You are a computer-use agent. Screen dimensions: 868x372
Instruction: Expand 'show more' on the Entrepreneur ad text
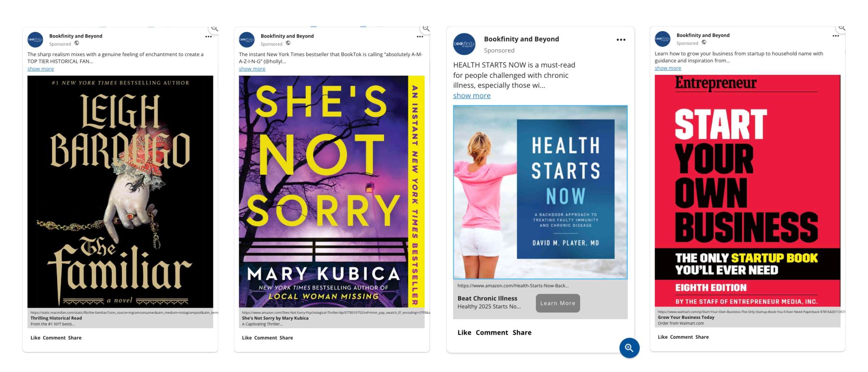click(x=668, y=68)
